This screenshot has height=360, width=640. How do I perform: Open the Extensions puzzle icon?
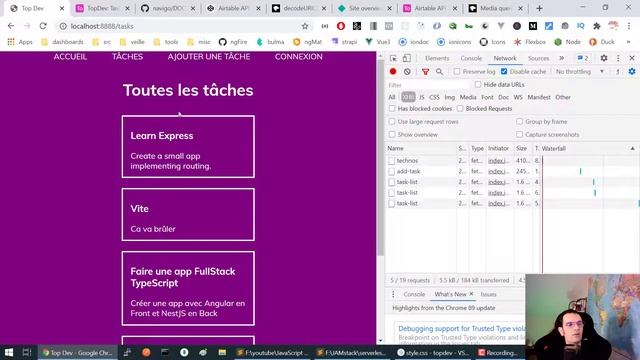click(597, 26)
